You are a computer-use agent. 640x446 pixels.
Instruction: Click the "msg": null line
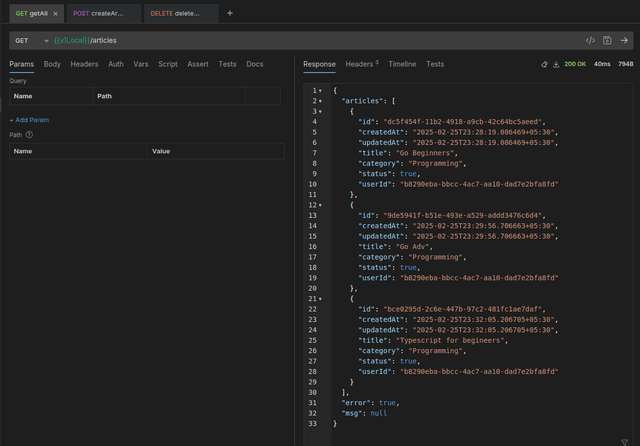364,413
